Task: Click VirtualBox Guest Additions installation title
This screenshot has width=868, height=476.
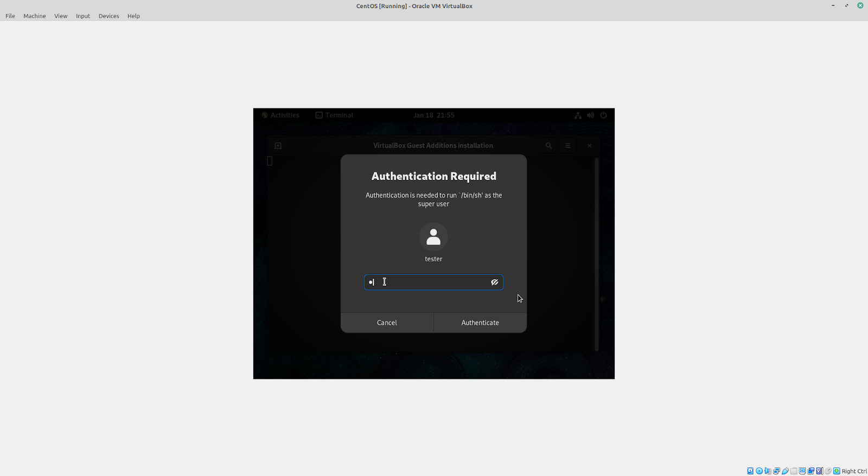Action: click(433, 145)
